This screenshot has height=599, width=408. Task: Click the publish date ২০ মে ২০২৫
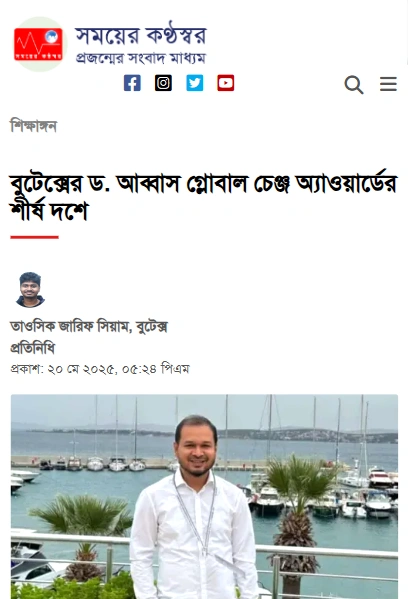(x=81, y=369)
